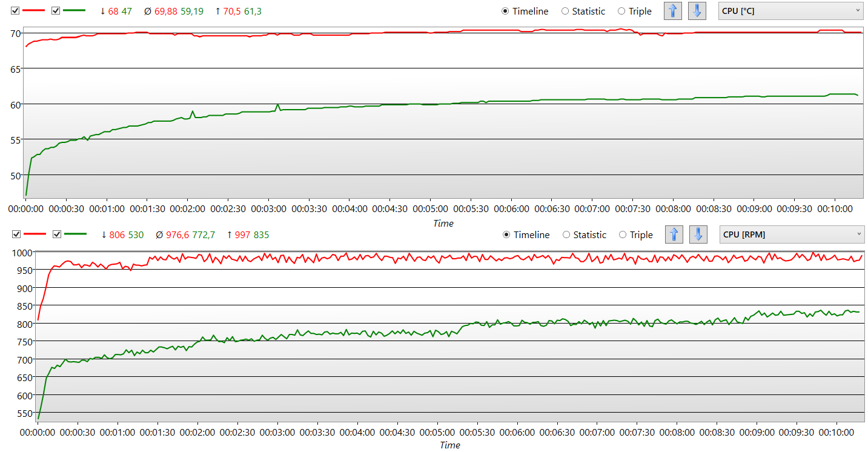
Task: Select the Statistic radio in the RPM panel
Action: pyautogui.click(x=584, y=235)
